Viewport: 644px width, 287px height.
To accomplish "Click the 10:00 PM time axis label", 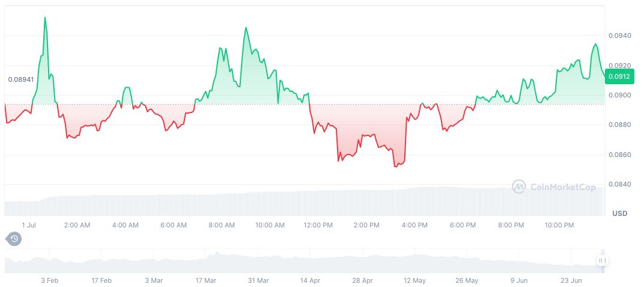I will click(x=559, y=225).
